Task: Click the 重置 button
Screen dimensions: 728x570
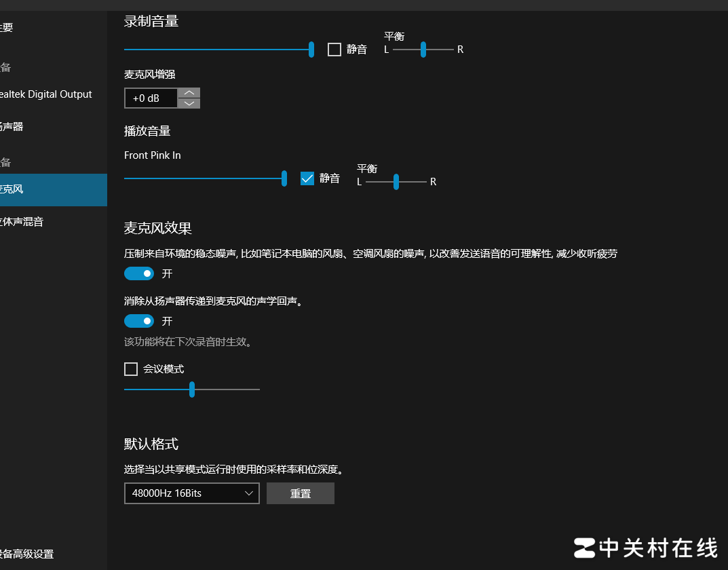Action: tap(301, 493)
